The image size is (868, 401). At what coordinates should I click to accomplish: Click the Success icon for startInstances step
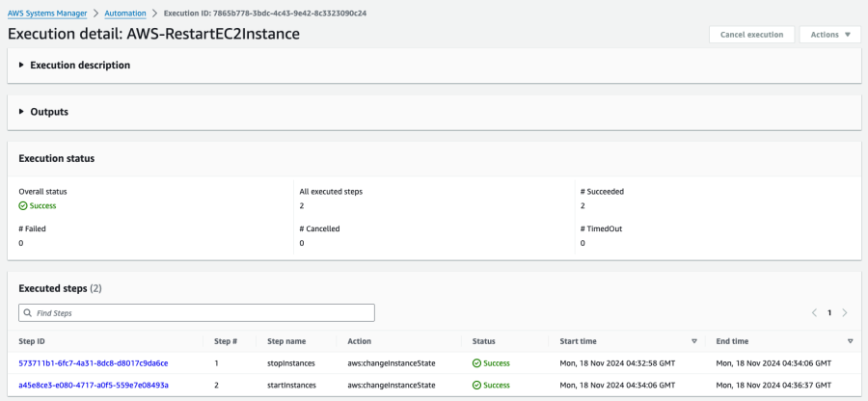pos(476,385)
